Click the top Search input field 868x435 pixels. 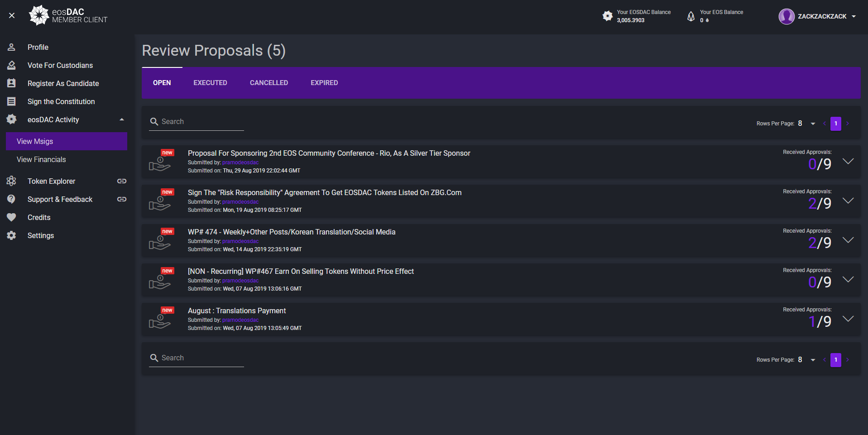click(197, 122)
